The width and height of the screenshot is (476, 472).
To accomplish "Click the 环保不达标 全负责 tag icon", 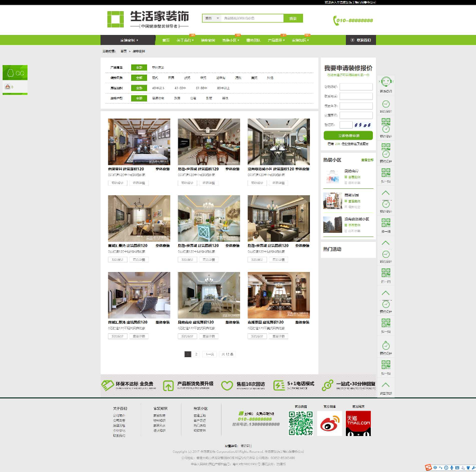I will (107, 385).
